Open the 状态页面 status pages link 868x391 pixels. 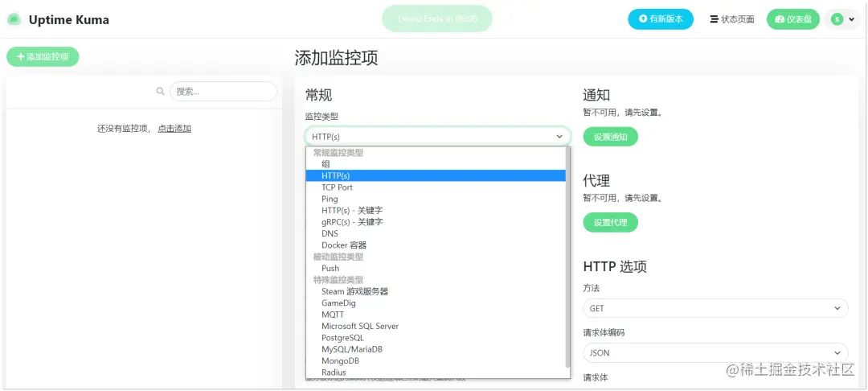pos(732,19)
